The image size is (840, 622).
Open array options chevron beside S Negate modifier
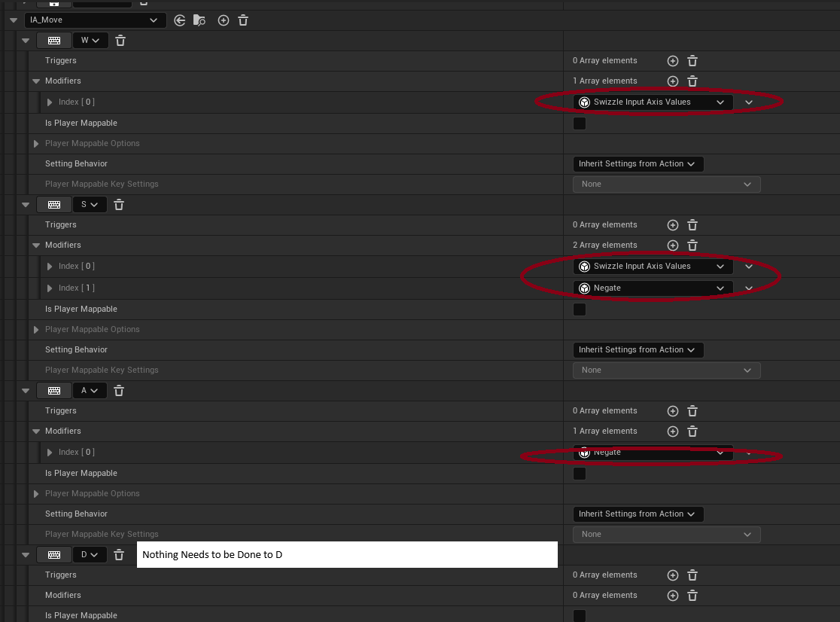(x=749, y=288)
